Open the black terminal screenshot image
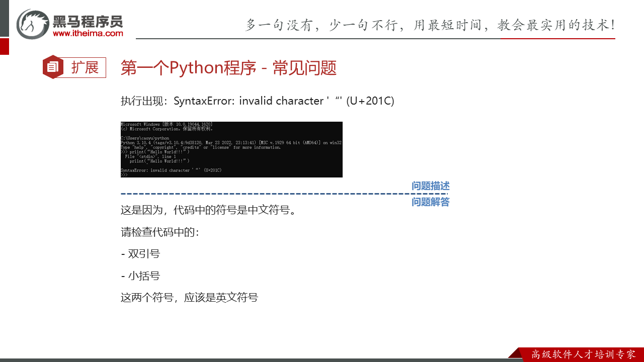Image resolution: width=644 pixels, height=362 pixels. pyautogui.click(x=231, y=149)
